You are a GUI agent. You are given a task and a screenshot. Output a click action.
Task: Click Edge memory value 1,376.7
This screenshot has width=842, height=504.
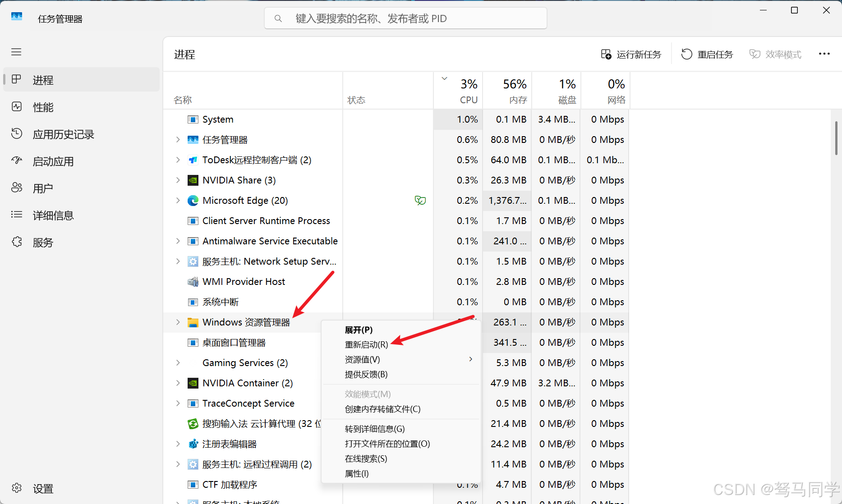(x=507, y=201)
